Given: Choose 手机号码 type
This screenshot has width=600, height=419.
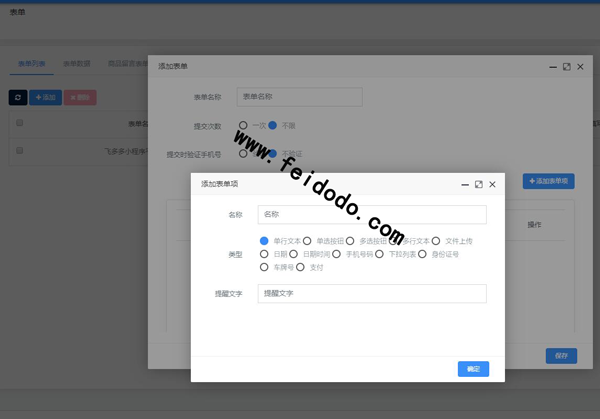Looking at the screenshot, I should 336,254.
